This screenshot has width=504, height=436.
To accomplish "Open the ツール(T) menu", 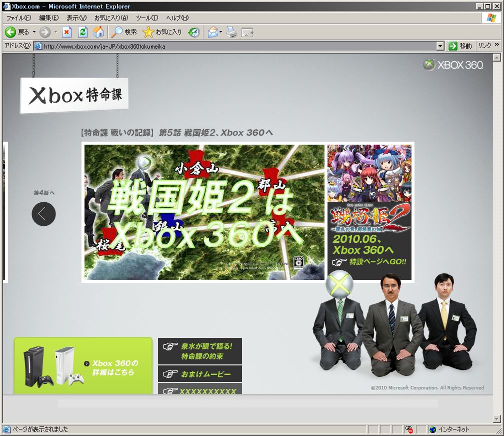I will coord(147,18).
